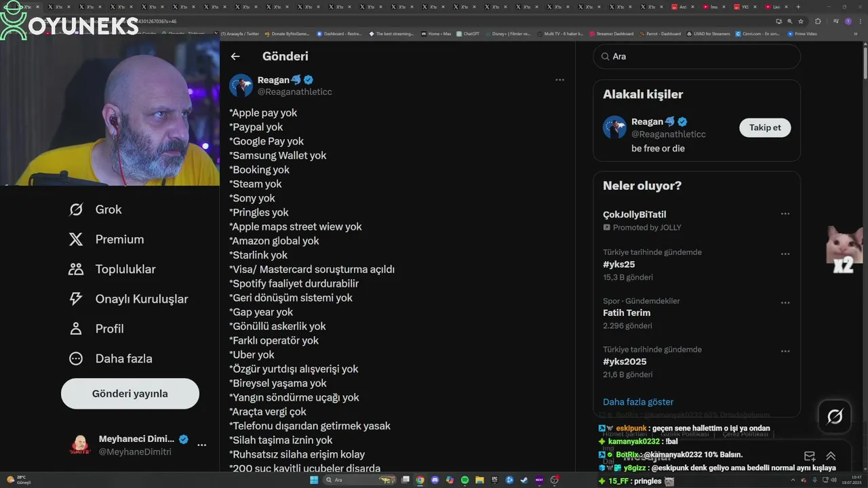
Task: Switch to the İma YouTube tab
Action: (713, 7)
